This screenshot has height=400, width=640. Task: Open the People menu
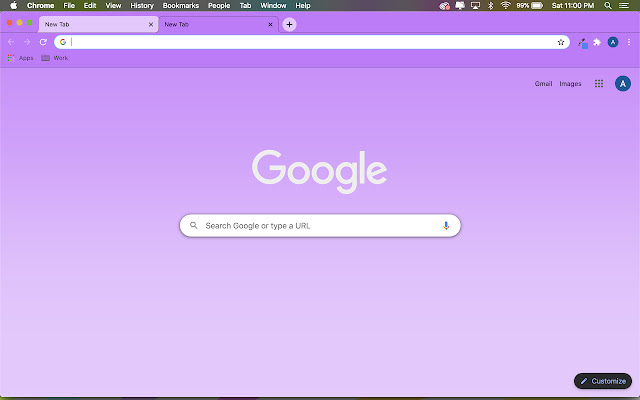point(219,6)
